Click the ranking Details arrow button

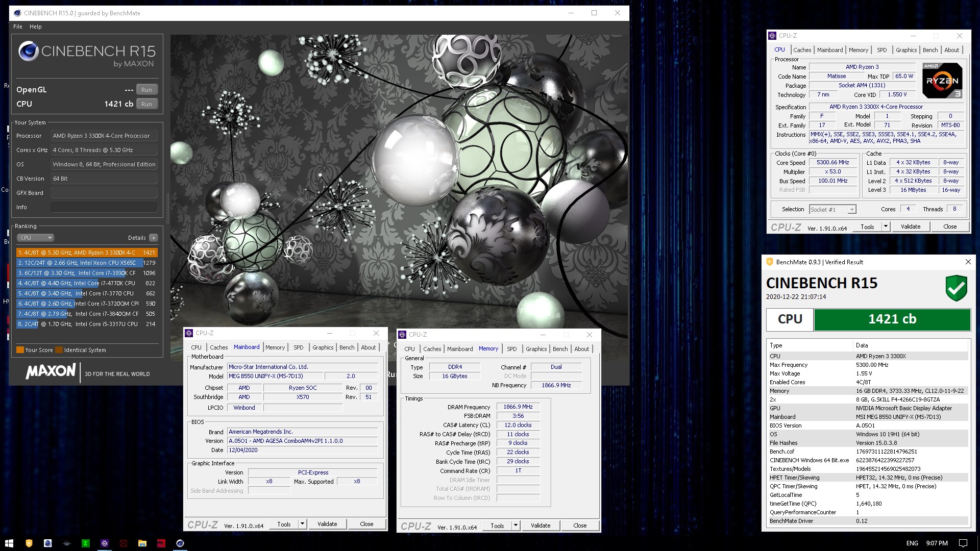154,238
